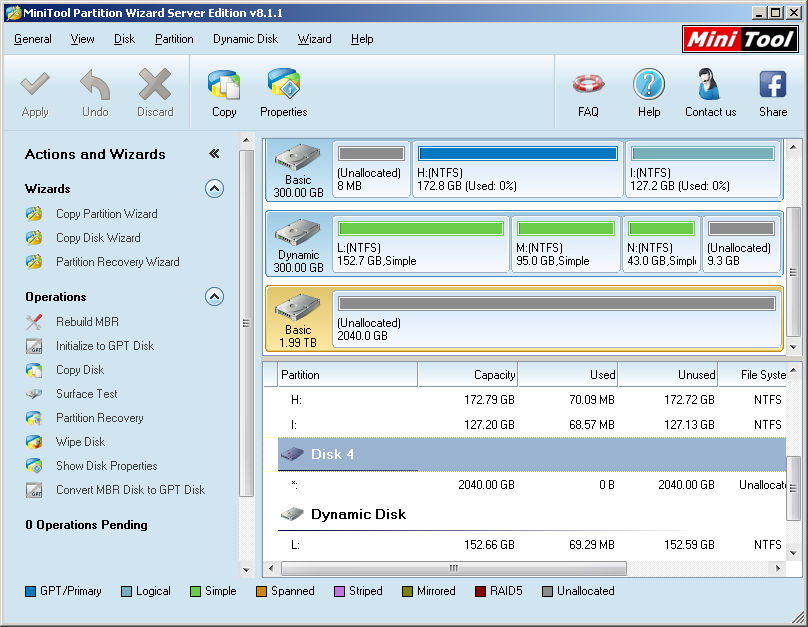
Task: Open the View menu
Action: tap(82, 39)
